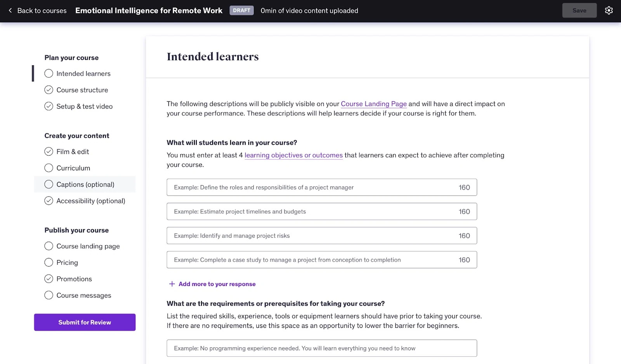Image resolution: width=621 pixels, height=364 pixels.
Task: Open the Curriculum section
Action: [73, 168]
